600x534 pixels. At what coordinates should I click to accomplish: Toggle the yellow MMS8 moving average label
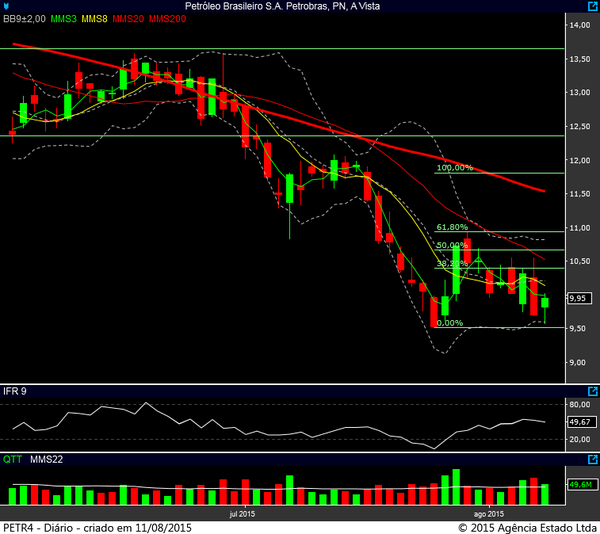point(95,20)
